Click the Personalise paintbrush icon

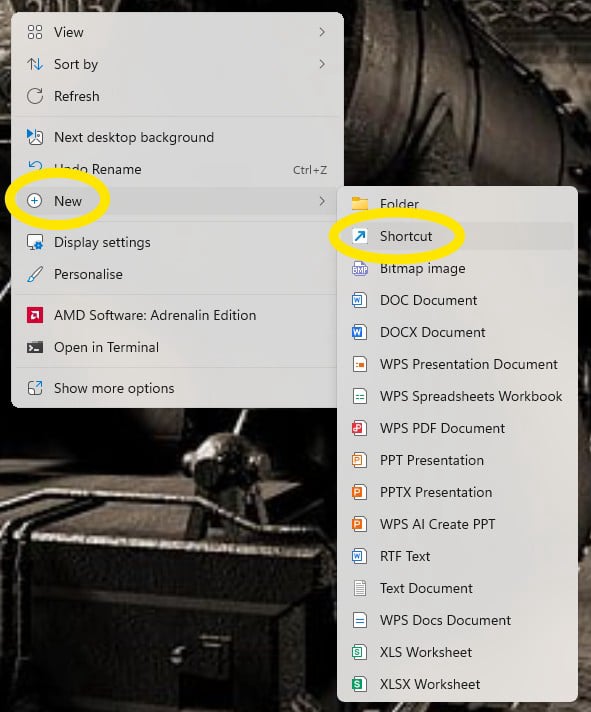pos(35,274)
